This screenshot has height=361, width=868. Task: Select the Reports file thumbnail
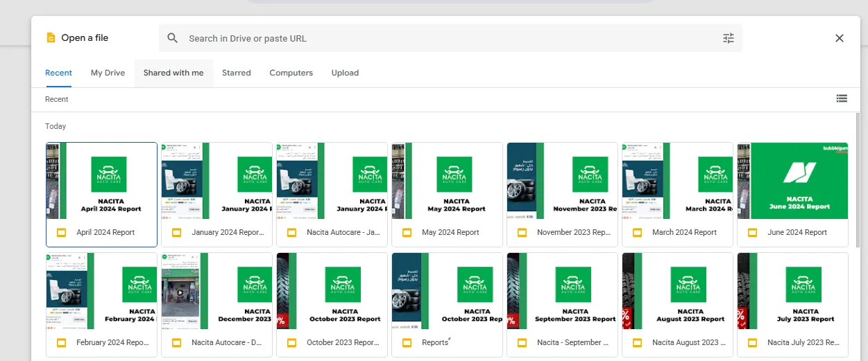coord(447,291)
